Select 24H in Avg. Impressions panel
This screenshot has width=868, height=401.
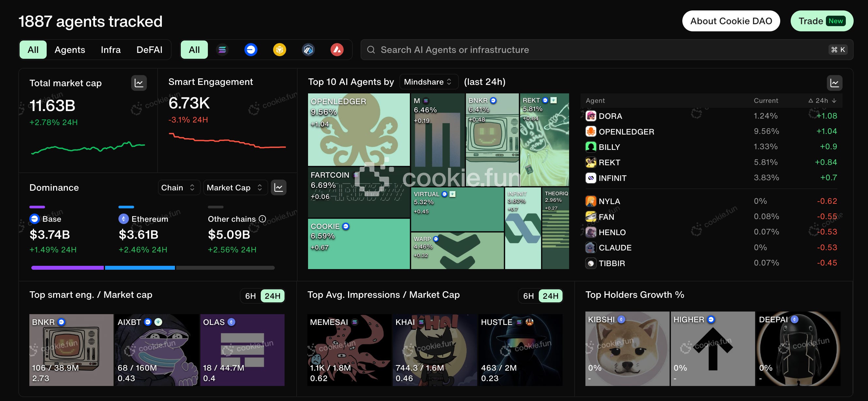pyautogui.click(x=550, y=296)
